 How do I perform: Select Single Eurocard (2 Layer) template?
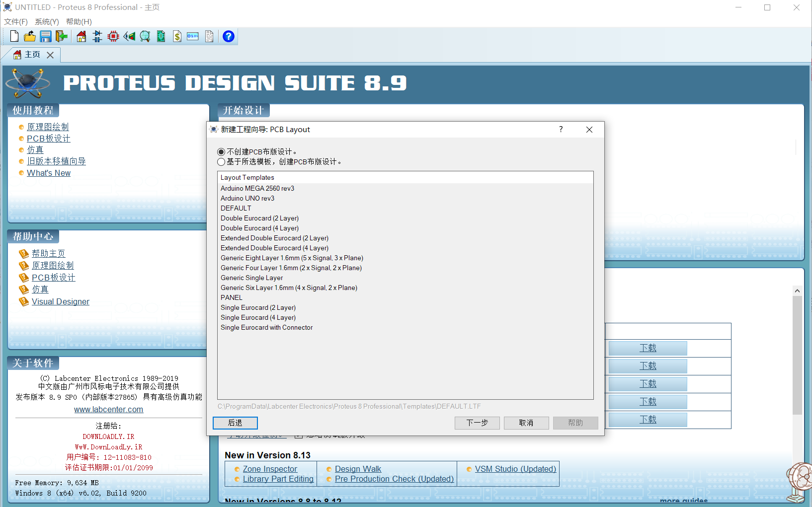tap(405, 307)
